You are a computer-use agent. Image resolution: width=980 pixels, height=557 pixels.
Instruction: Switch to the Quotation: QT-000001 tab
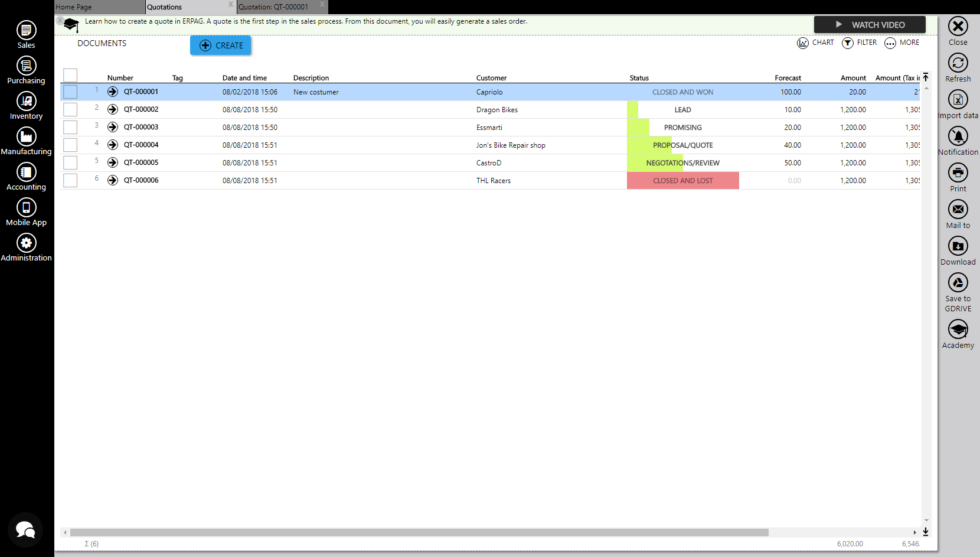point(273,7)
